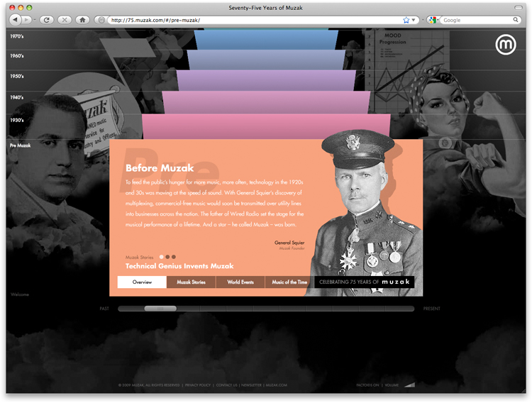The height and width of the screenshot is (403, 532).
Task: Open the blue 1970's card
Action: point(266,40)
